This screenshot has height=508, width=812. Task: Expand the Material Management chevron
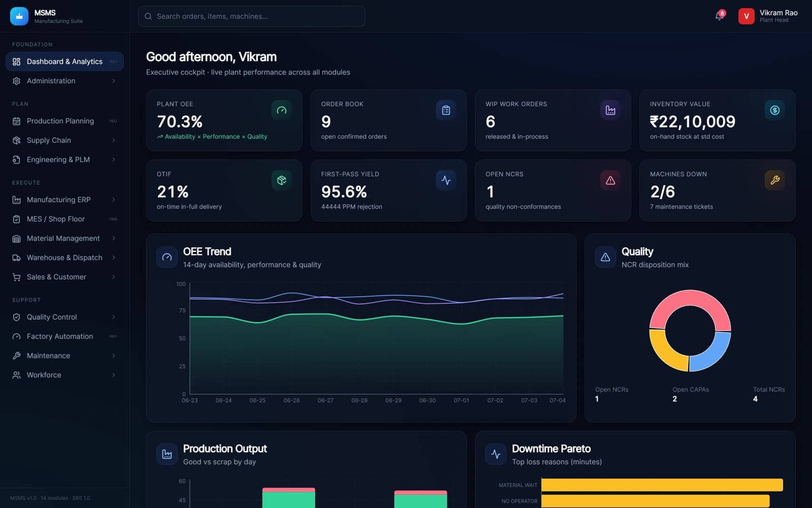coord(113,238)
